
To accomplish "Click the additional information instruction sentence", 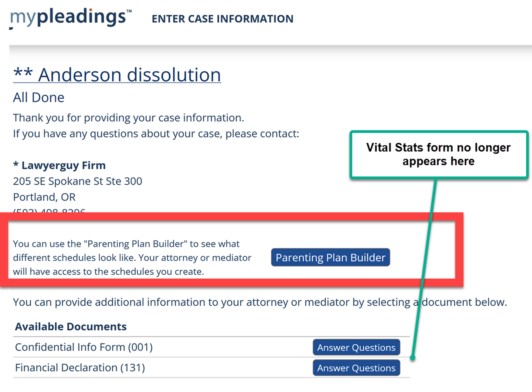I will click(x=260, y=302).
